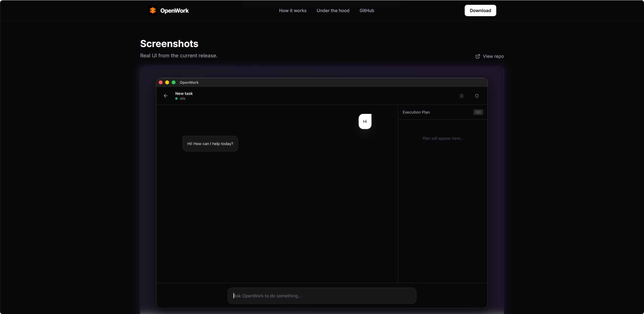Go to GitHub from the navigation bar
Screen dimensions: 644x314
tap(367, 11)
